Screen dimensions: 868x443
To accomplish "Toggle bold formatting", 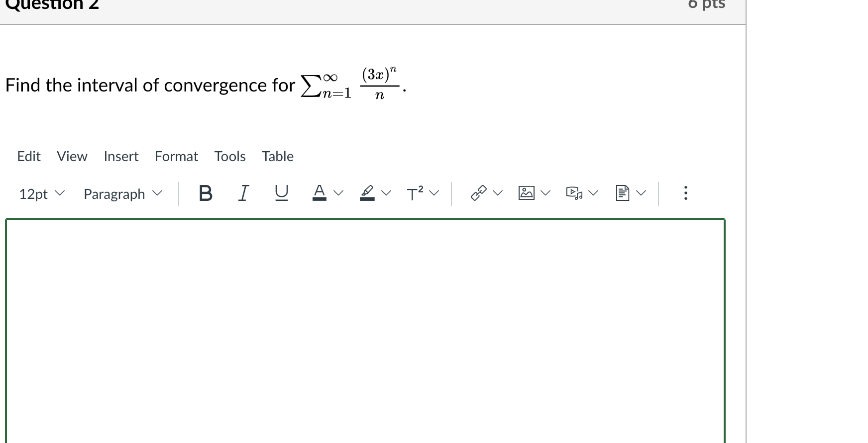I will coord(205,193).
